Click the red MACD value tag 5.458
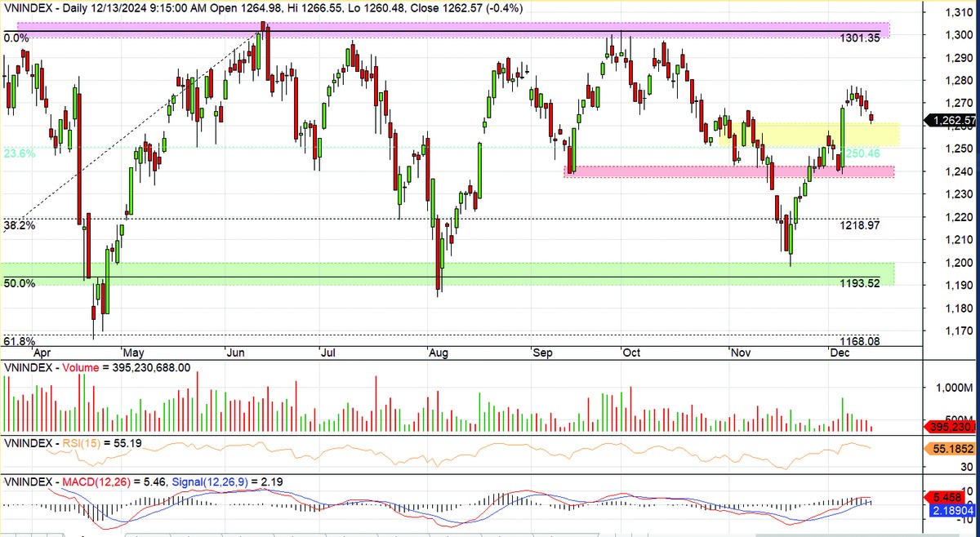 point(949,495)
